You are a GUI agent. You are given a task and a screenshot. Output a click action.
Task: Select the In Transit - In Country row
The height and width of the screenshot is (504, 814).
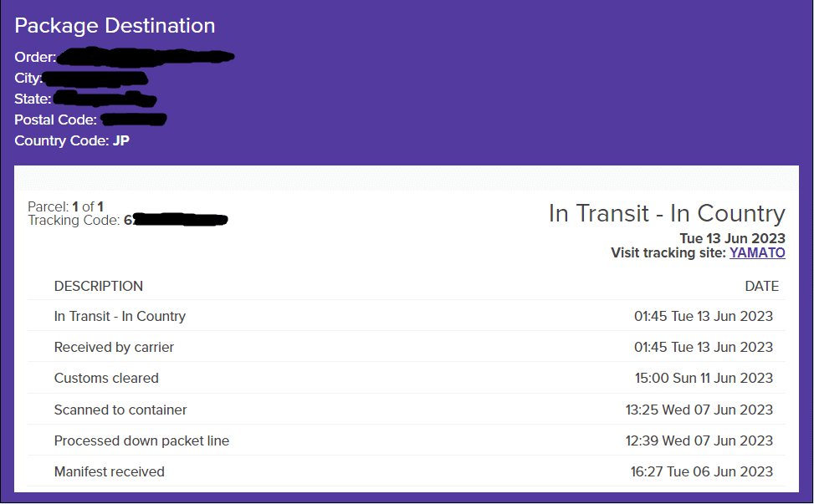point(406,316)
